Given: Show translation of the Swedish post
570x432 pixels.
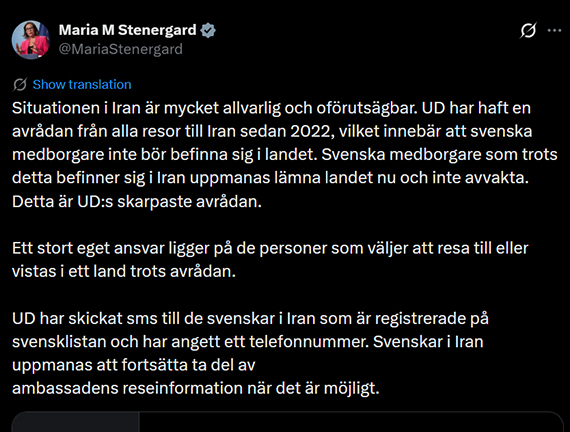Looking at the screenshot, I should [82, 85].
